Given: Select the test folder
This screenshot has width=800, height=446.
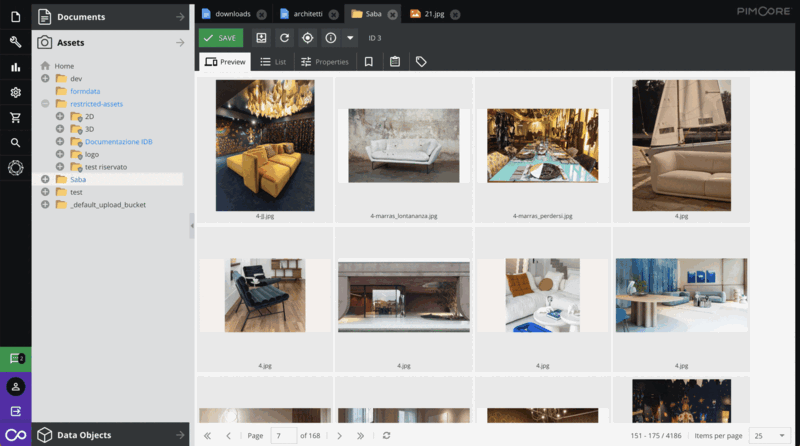Looking at the screenshot, I should (x=76, y=192).
